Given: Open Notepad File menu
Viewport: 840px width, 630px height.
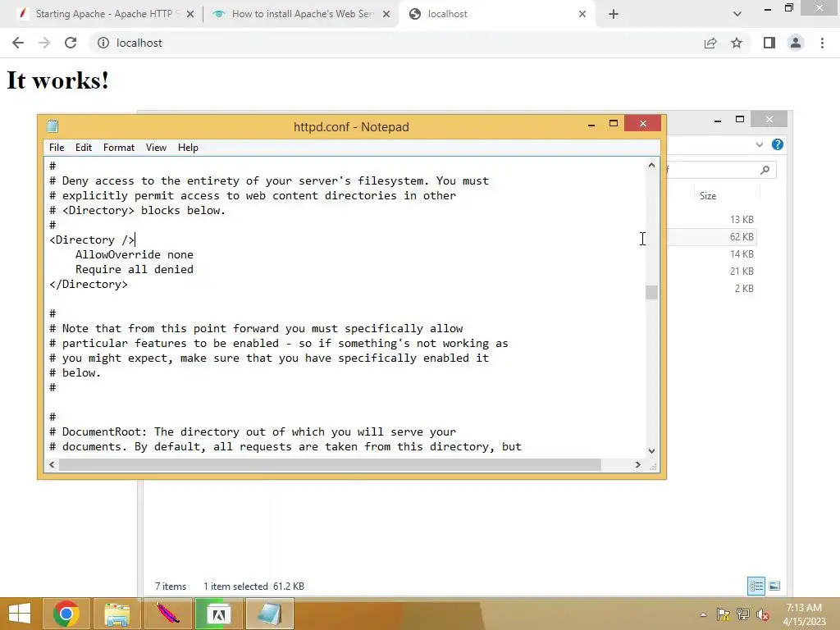Looking at the screenshot, I should [57, 148].
